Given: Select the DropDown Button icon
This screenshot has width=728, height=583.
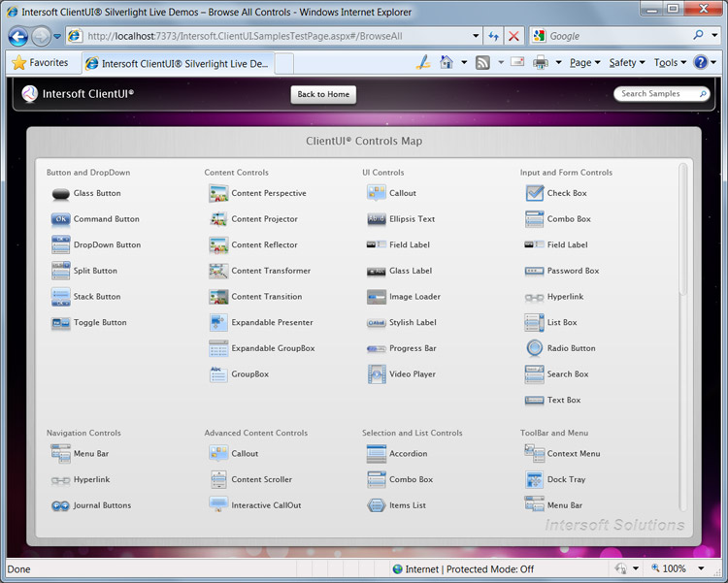Looking at the screenshot, I should 60,244.
